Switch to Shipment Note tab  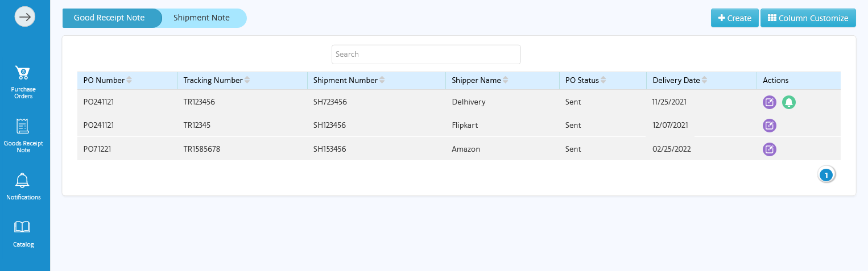coord(202,18)
